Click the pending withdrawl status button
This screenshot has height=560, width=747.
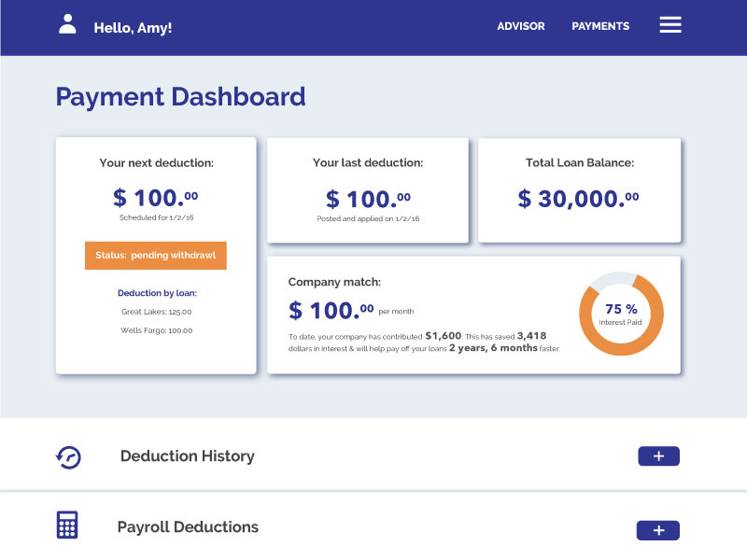coord(156,255)
